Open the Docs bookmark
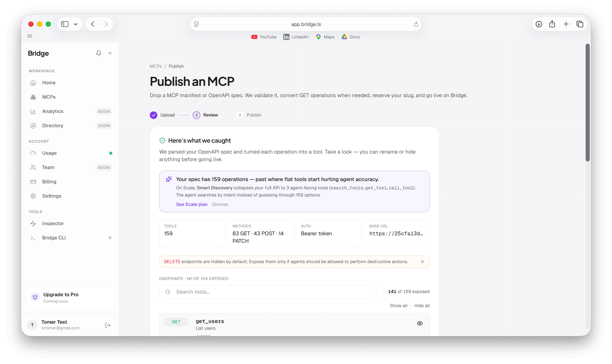The height and width of the screenshot is (364, 612). pos(350,37)
